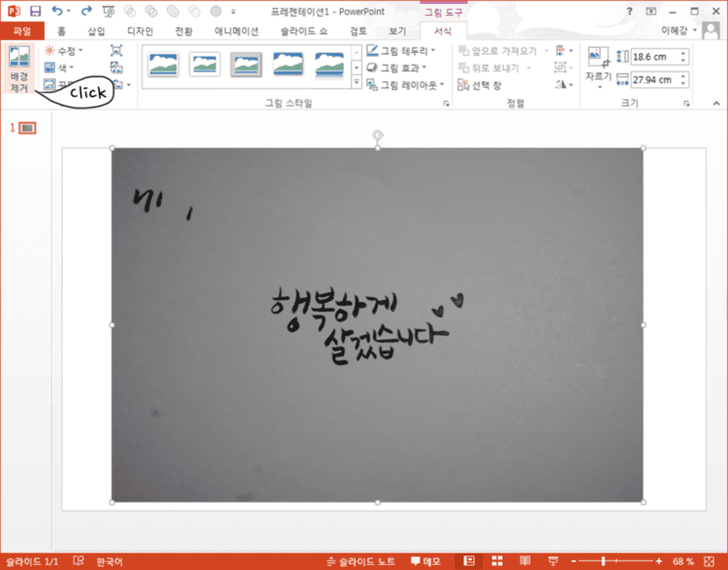This screenshot has width=728, height=570.
Task: Click the Save icon in quick access toolbar
Action: click(x=35, y=11)
